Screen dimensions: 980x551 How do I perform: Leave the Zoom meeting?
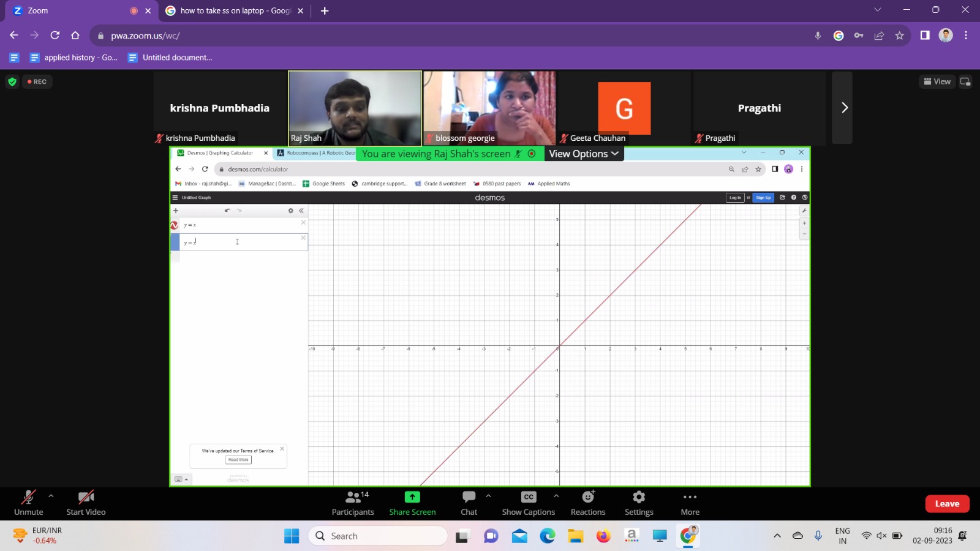pyautogui.click(x=947, y=504)
